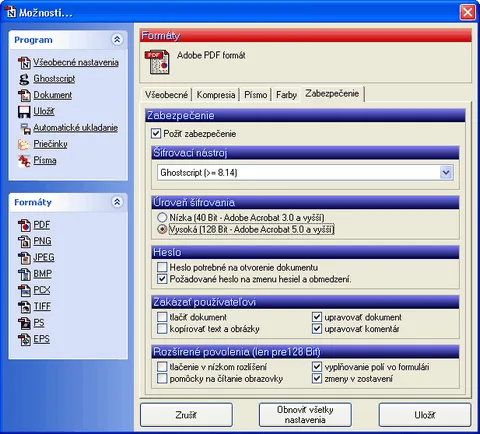The height and width of the screenshot is (434, 480).
Task: Open the Písma link
Action: click(x=45, y=161)
